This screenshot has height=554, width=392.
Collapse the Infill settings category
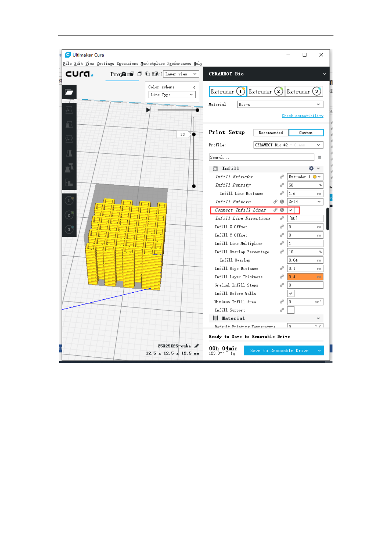coord(318,168)
